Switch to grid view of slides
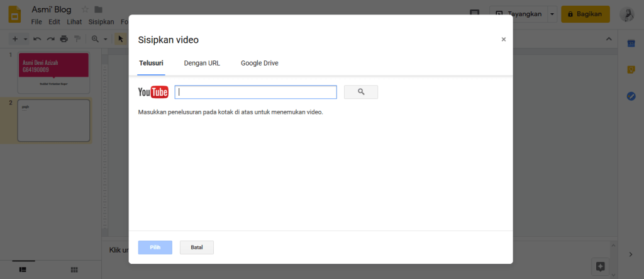Screen dimensions: 644x279 tap(74, 270)
